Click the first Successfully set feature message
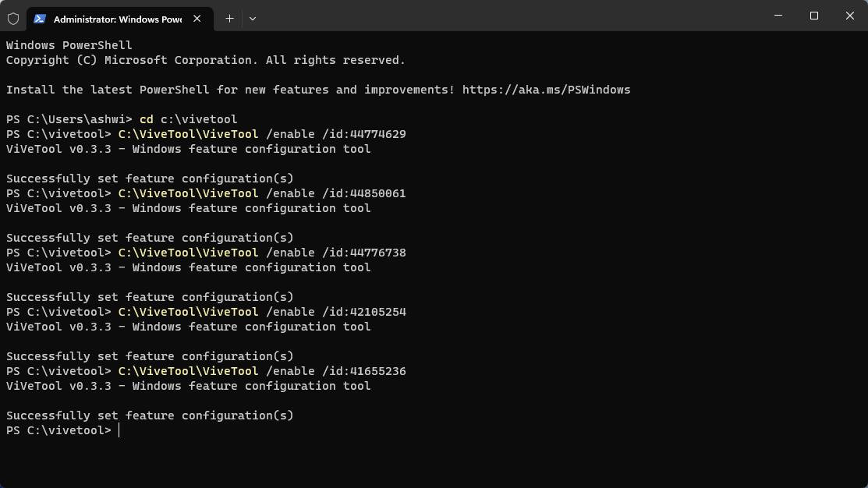The image size is (868, 488). point(148,178)
